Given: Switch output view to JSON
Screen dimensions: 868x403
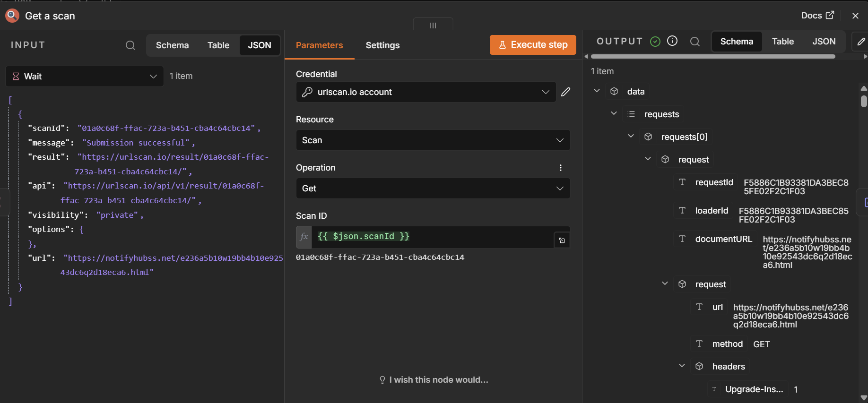Looking at the screenshot, I should coord(824,42).
